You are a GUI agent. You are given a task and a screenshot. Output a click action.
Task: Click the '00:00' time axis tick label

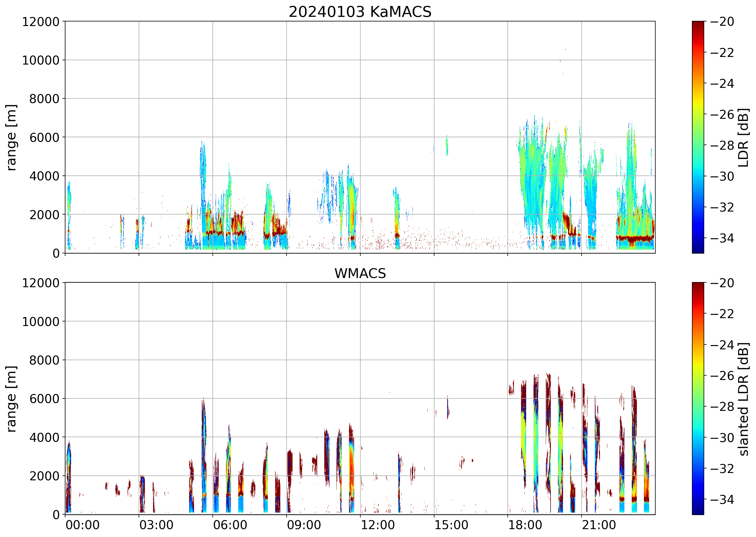(x=82, y=525)
